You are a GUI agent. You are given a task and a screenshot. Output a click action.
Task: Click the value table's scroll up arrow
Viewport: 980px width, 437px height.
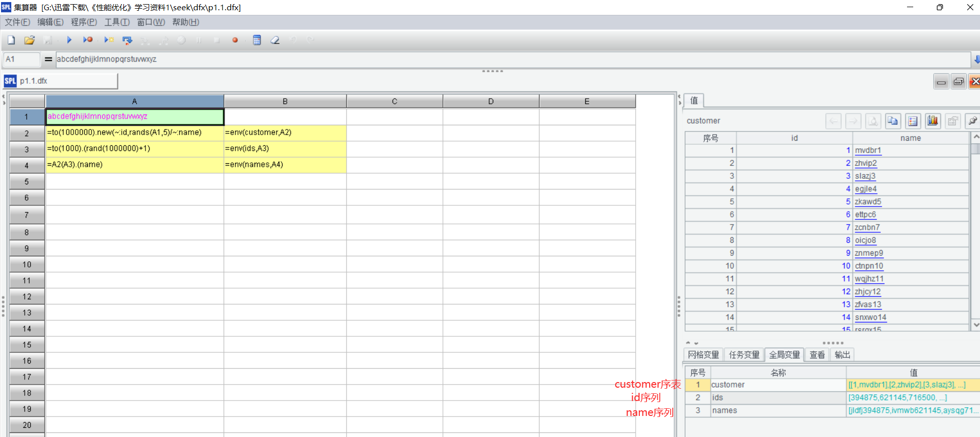pos(976,137)
